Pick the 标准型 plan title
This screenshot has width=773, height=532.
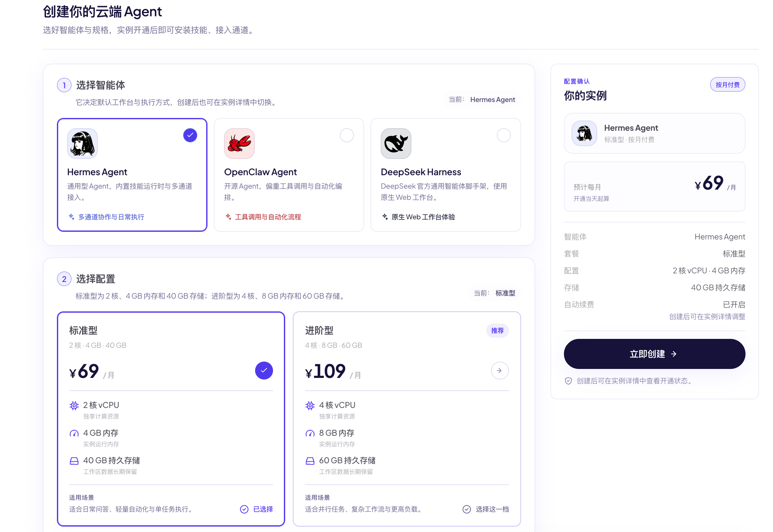pos(83,331)
